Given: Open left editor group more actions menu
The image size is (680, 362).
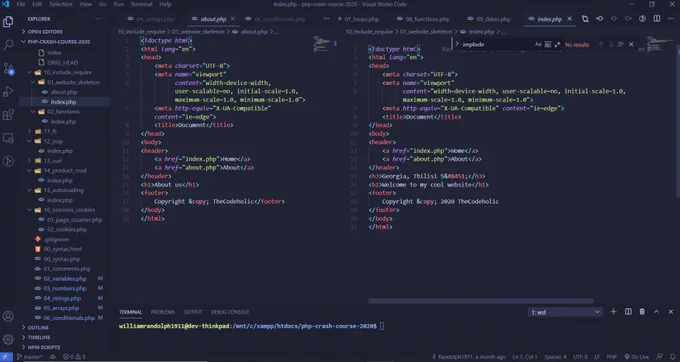Looking at the screenshot, I should (x=327, y=19).
